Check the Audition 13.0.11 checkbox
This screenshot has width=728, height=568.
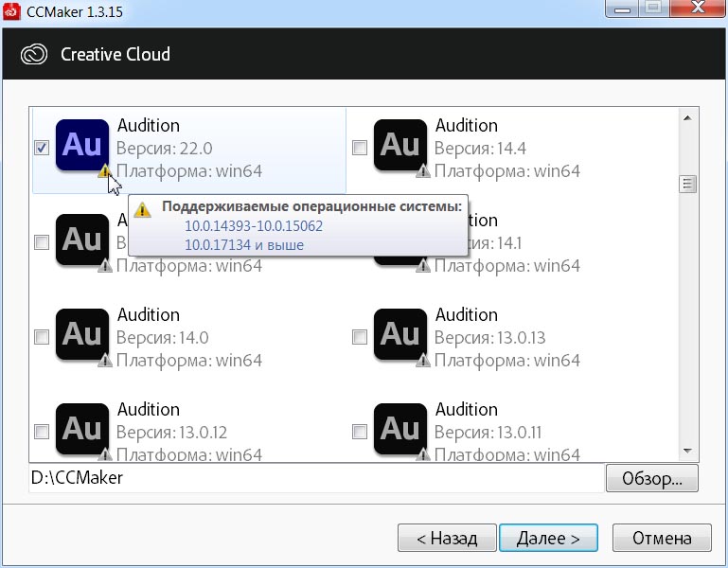coord(360,432)
